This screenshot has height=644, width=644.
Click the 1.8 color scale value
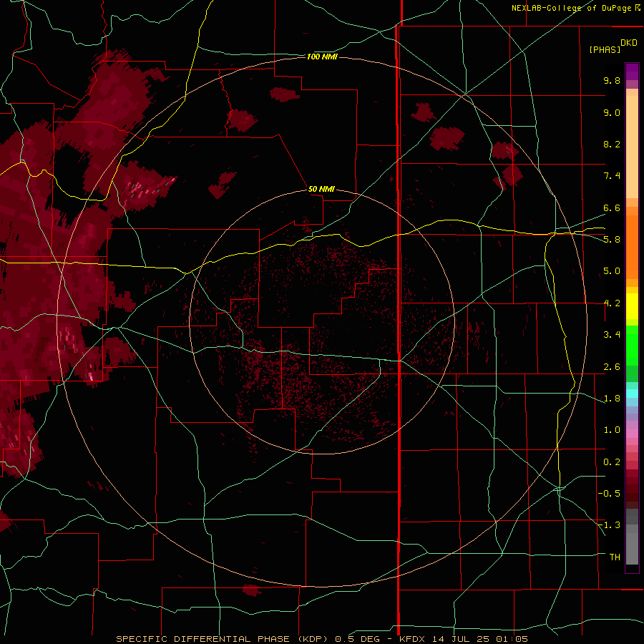[612, 399]
